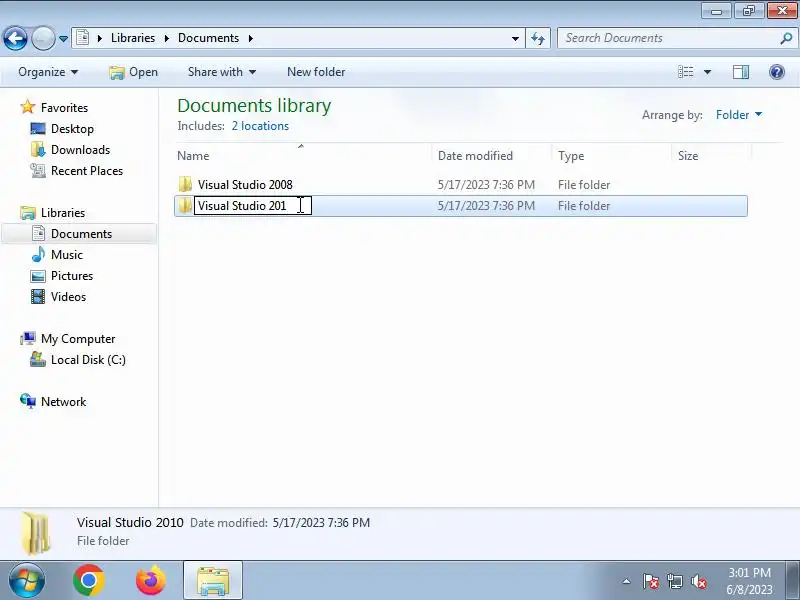Open the address bar history dropdown
Screen dimensions: 800x600
(515, 39)
